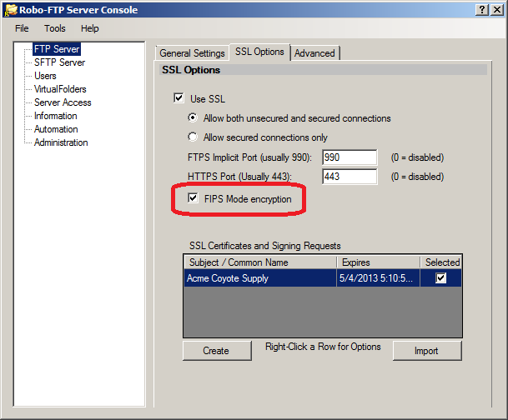Switch to the General Settings tab
This screenshot has width=508, height=420.
click(192, 53)
